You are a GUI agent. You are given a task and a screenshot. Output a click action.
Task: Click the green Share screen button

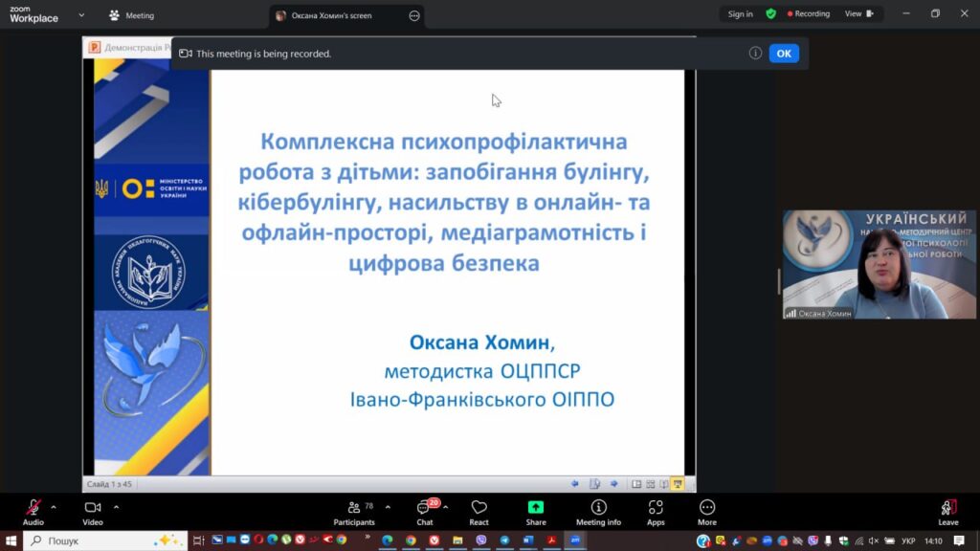[x=536, y=511]
